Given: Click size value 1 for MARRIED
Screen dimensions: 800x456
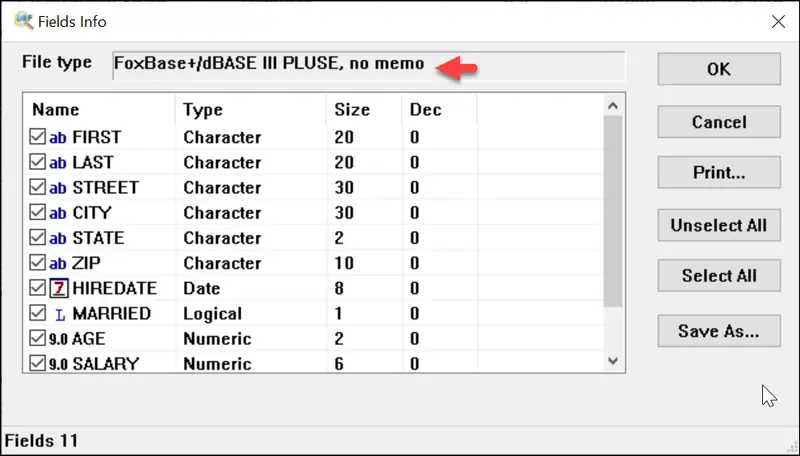Looking at the screenshot, I should click(x=338, y=314).
